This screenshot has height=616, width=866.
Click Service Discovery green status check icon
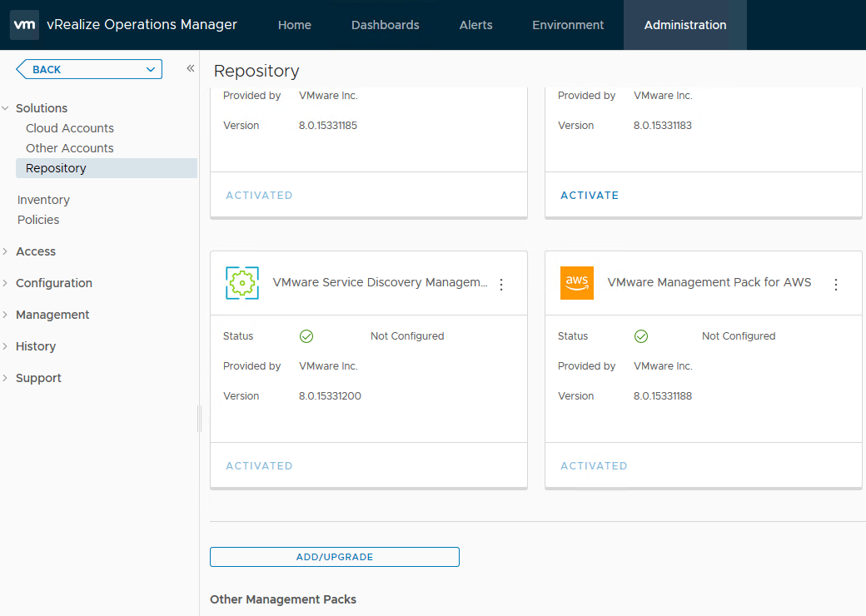[306, 336]
